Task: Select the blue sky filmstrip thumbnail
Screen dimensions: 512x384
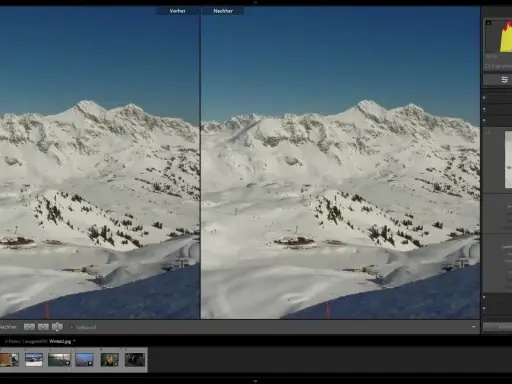Action: [85, 360]
